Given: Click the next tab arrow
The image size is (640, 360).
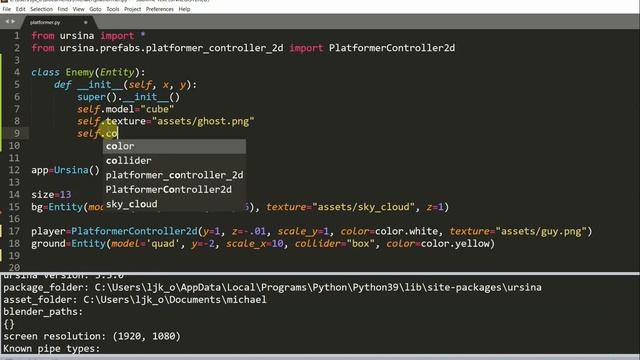Looking at the screenshot, I should coord(13,22).
